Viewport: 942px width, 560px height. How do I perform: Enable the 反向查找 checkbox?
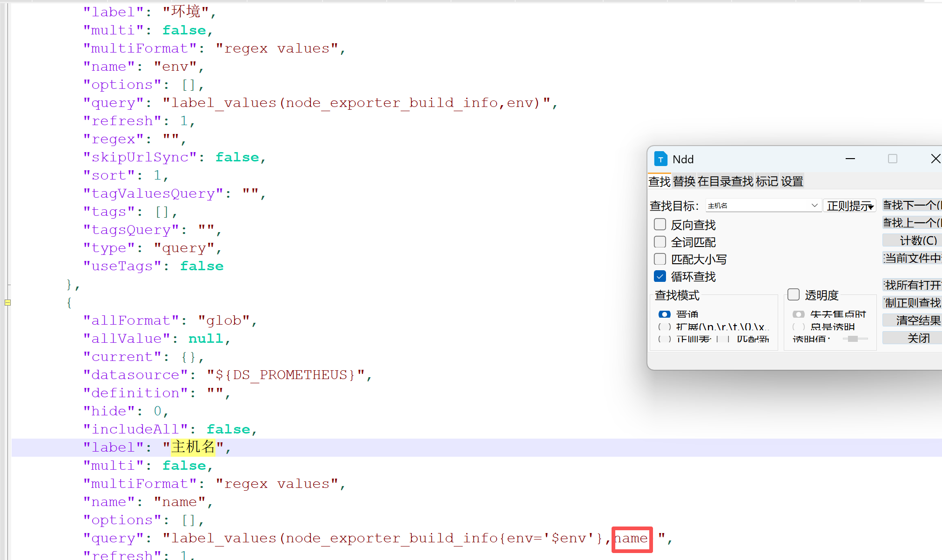(x=660, y=225)
